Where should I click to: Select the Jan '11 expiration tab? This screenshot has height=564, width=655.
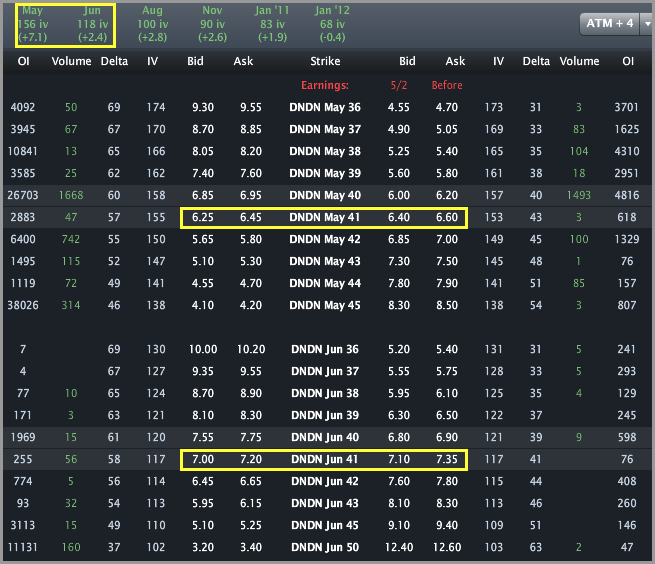[x=272, y=24]
